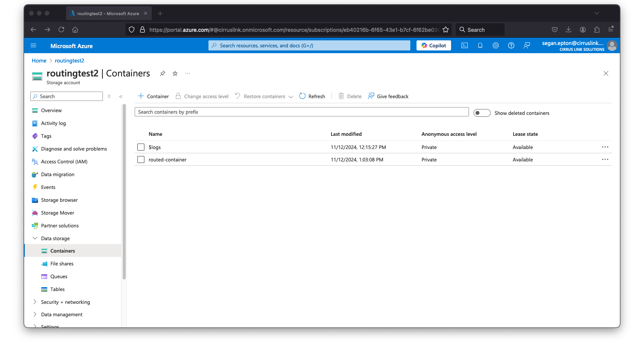Click the Copilot button
Screen dimensions: 644x357
pos(434,46)
